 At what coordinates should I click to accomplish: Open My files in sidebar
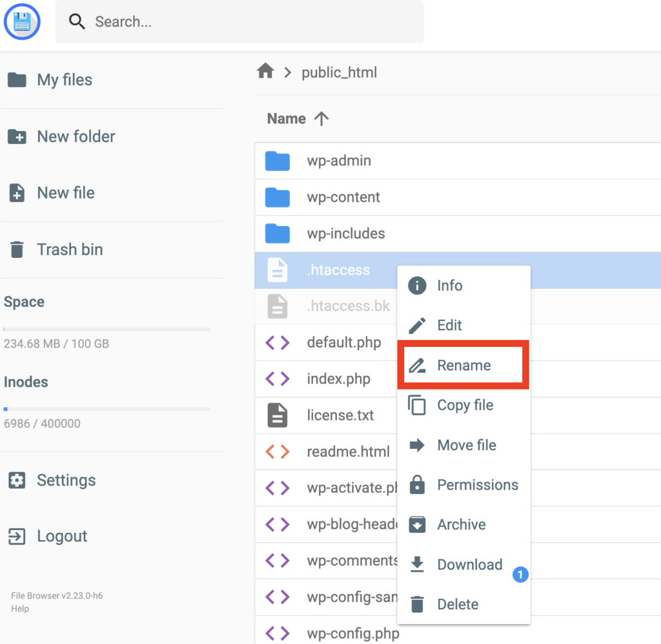tap(64, 80)
